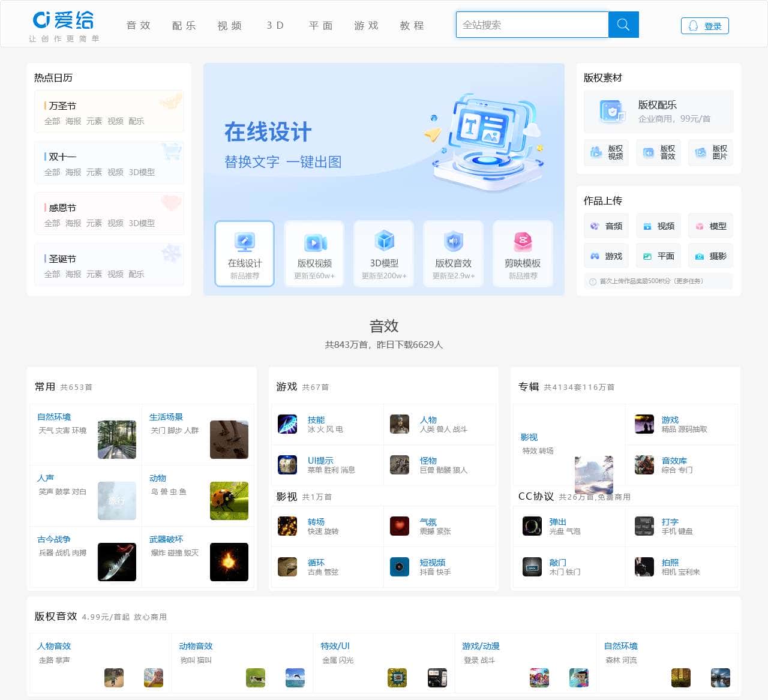The width and height of the screenshot is (768, 700).
Task: Click the 版权配乐 shield icon
Action: pyautogui.click(x=612, y=111)
